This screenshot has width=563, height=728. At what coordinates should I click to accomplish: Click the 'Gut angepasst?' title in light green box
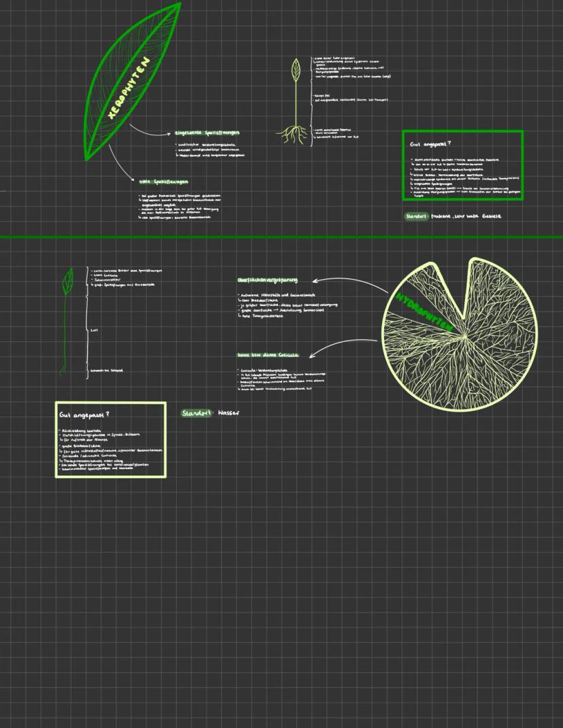point(84,414)
